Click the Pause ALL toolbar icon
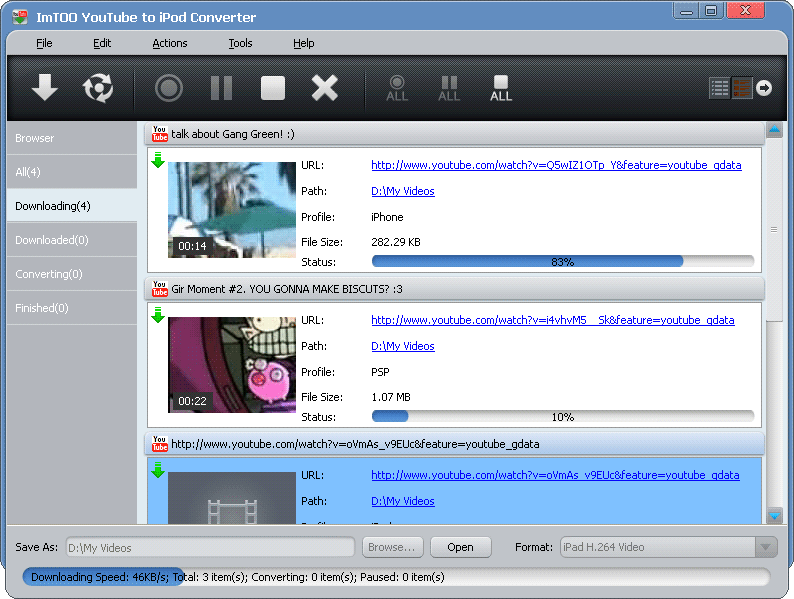Image resolution: width=794 pixels, height=599 pixels. 449,89
